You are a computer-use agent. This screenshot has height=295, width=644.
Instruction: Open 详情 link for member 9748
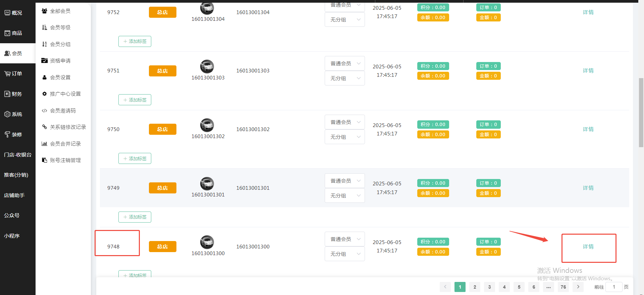click(588, 247)
